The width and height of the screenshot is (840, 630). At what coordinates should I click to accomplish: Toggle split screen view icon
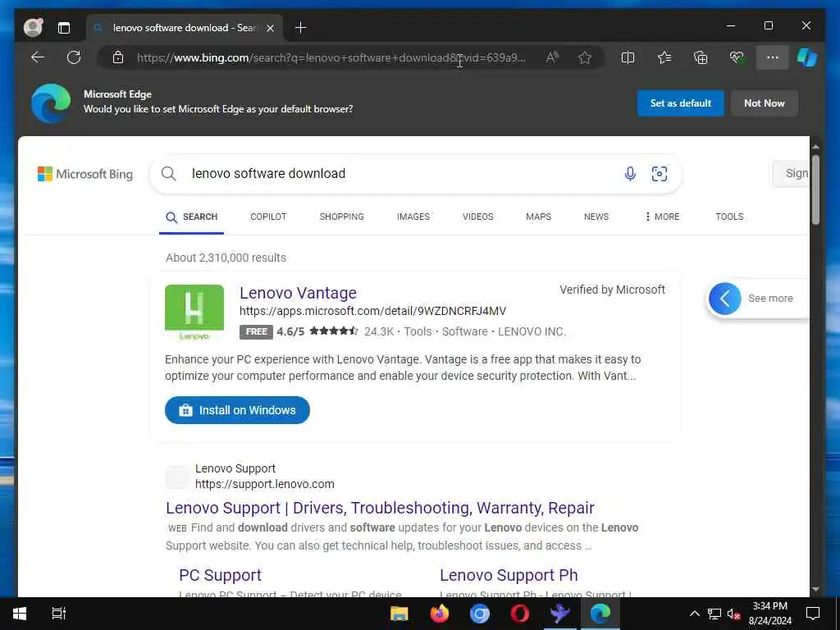click(628, 57)
